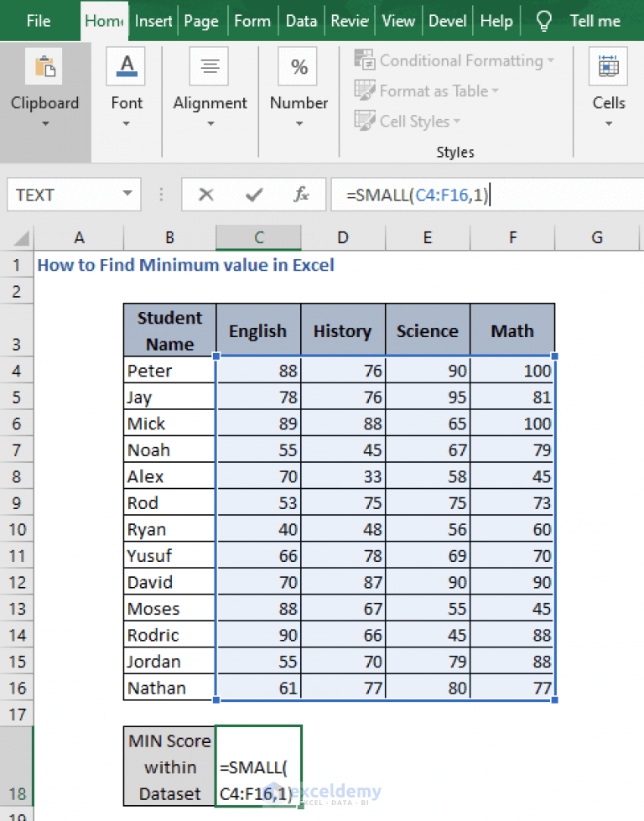
Task: Open Conditional Formatting dropdown arrow
Action: click(551, 60)
